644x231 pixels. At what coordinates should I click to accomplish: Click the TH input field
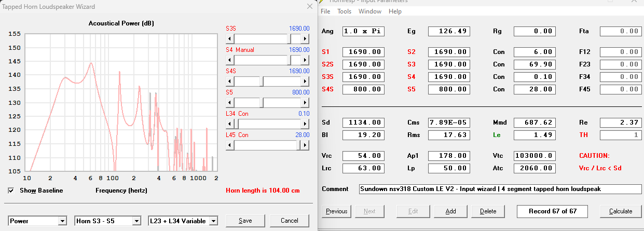click(621, 135)
